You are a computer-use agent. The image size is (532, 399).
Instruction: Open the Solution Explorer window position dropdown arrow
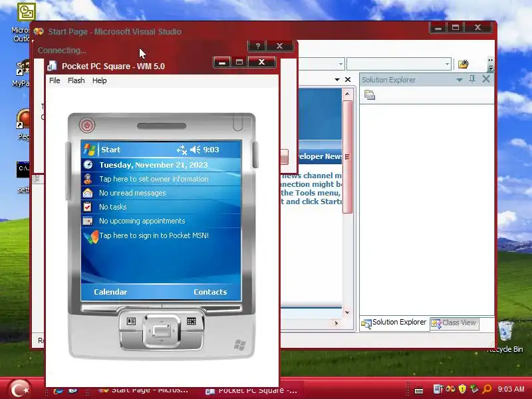pyautogui.click(x=459, y=80)
